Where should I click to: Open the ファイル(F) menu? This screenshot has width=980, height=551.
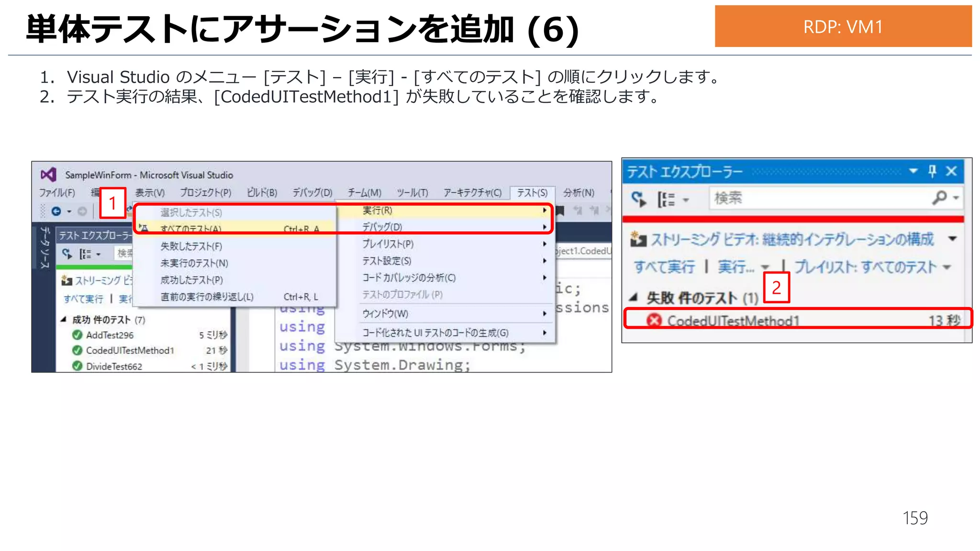pyautogui.click(x=57, y=192)
